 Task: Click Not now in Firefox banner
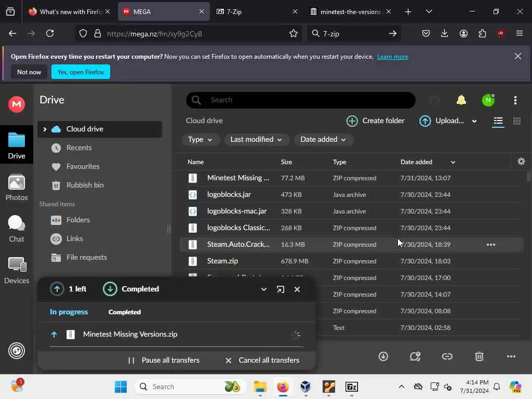[x=29, y=72]
